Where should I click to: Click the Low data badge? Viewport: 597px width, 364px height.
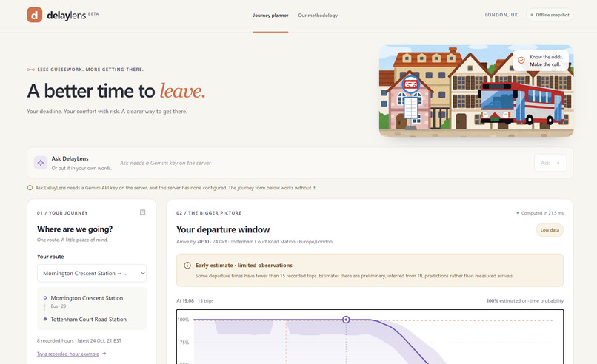[x=550, y=230]
